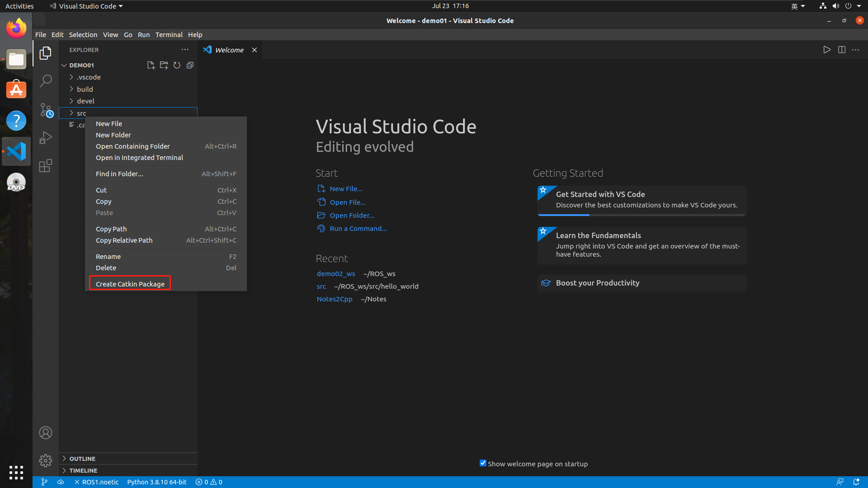Open the Source Control view

[x=46, y=110]
